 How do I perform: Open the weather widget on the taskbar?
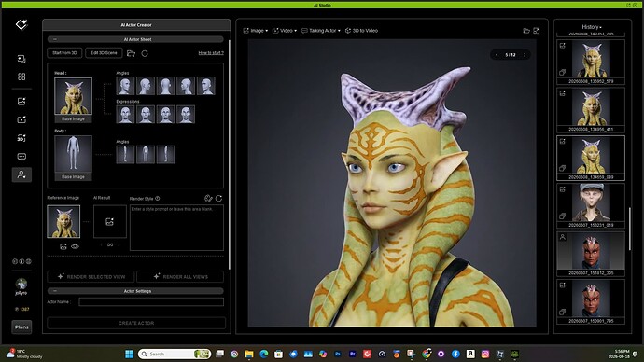[x=24, y=354]
